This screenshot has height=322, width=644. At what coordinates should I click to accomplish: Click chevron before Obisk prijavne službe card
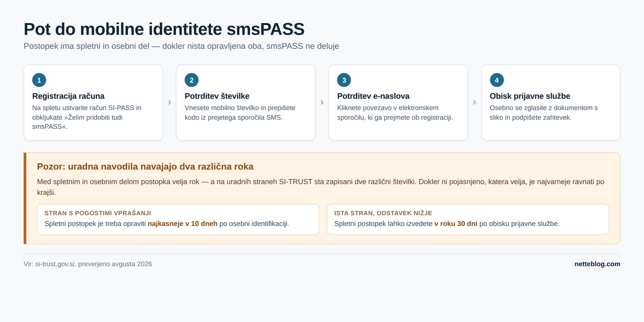point(474,102)
